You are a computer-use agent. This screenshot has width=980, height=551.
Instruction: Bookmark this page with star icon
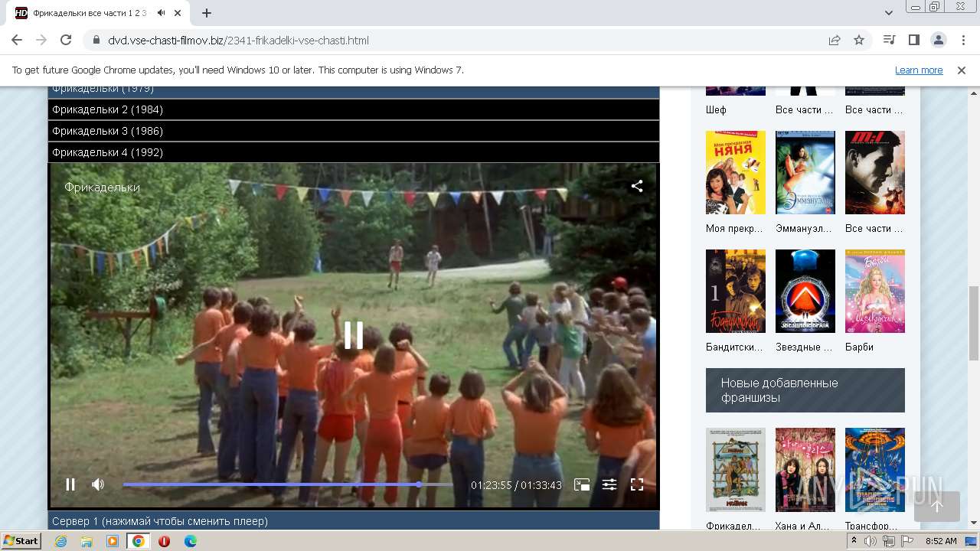click(x=859, y=40)
